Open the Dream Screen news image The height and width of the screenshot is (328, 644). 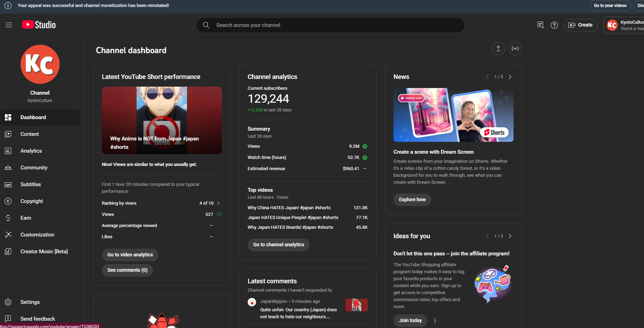coord(454,115)
